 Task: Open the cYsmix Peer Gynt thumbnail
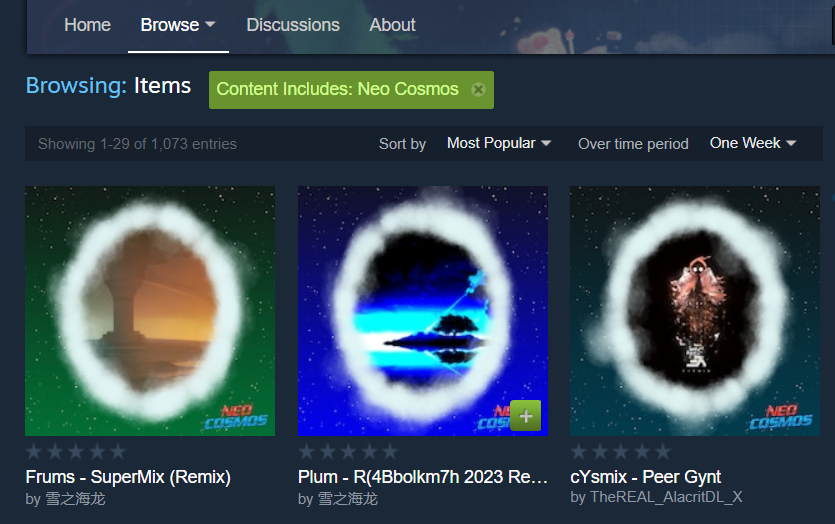(x=694, y=310)
